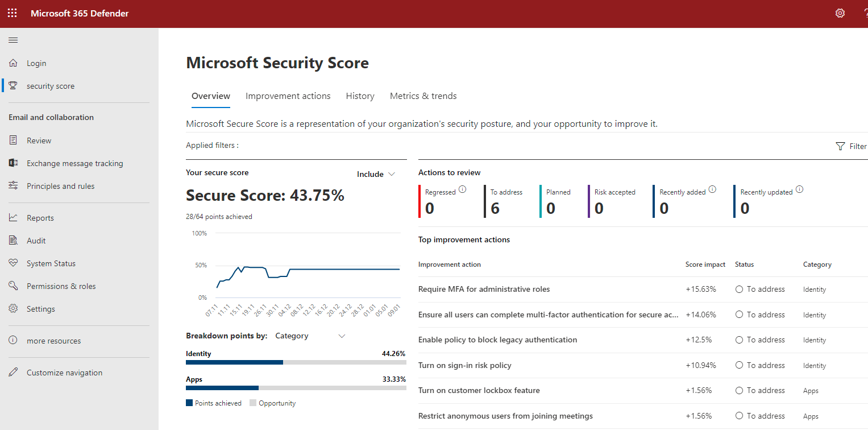Click the Exchange message tracking icon
This screenshot has width=868, height=430.
pyautogui.click(x=13, y=163)
